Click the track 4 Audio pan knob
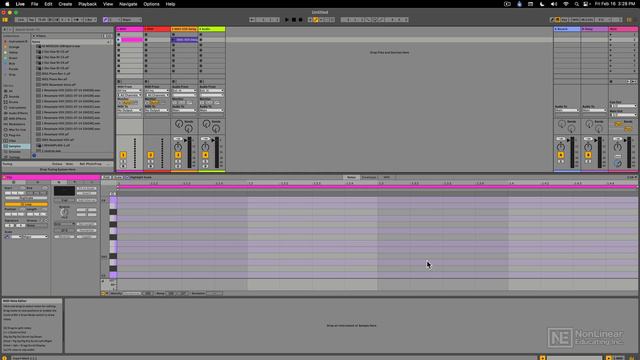This screenshot has width=640, height=360. click(205, 147)
